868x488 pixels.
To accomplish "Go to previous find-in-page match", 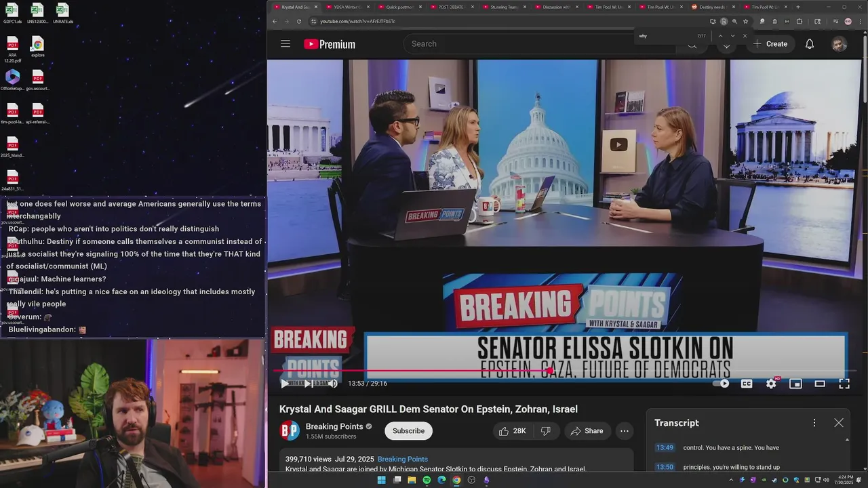I will click(x=720, y=36).
